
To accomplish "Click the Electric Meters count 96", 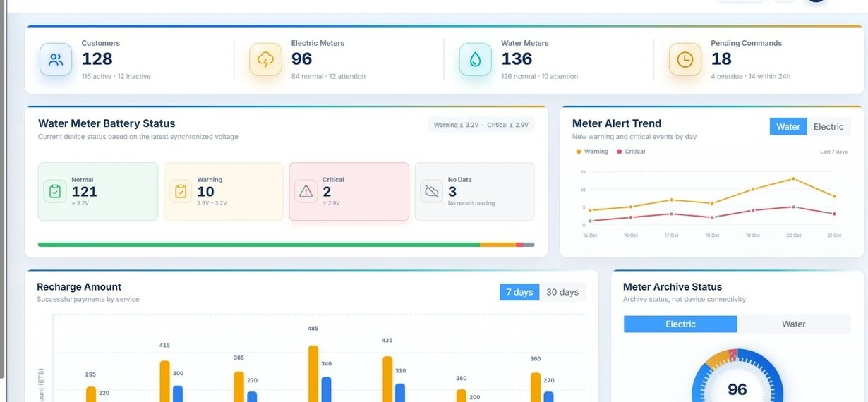I will click(302, 59).
